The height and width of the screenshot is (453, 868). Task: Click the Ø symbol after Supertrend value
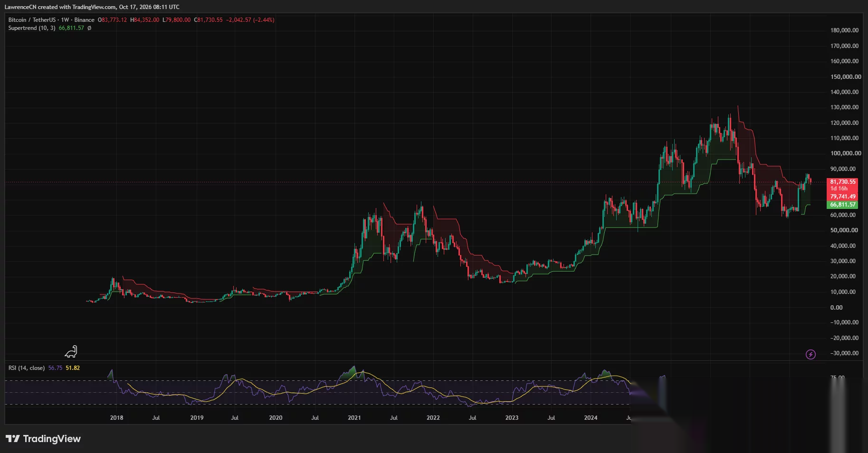click(x=89, y=28)
